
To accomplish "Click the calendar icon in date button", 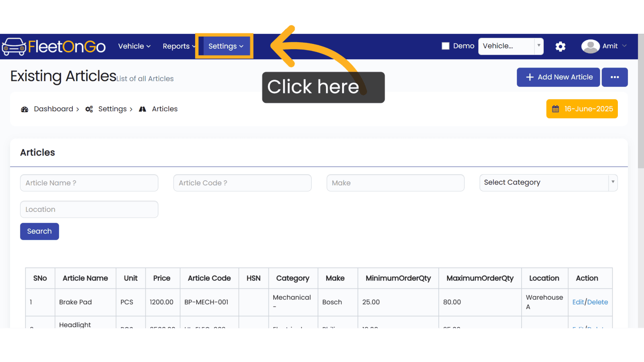I will [x=555, y=109].
